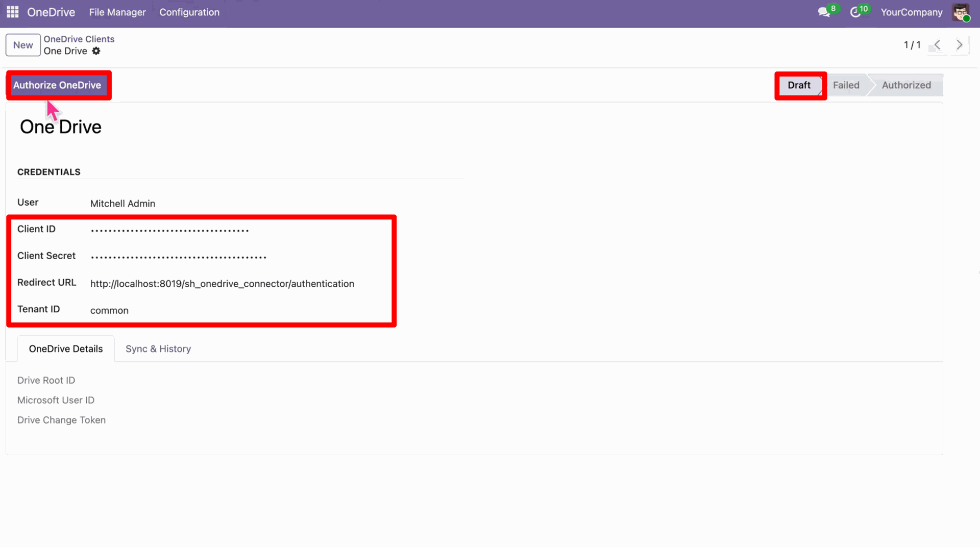Select the Failed status stage
The height and width of the screenshot is (547, 980).
tap(846, 85)
